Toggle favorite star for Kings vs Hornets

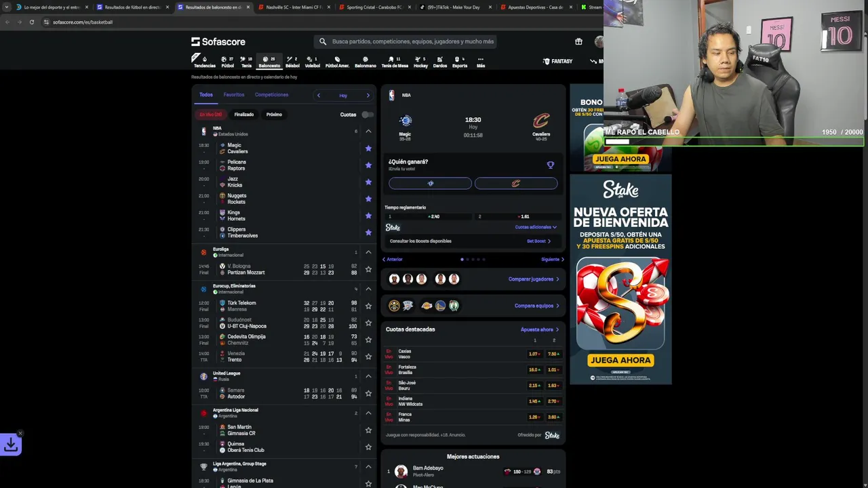tap(368, 216)
